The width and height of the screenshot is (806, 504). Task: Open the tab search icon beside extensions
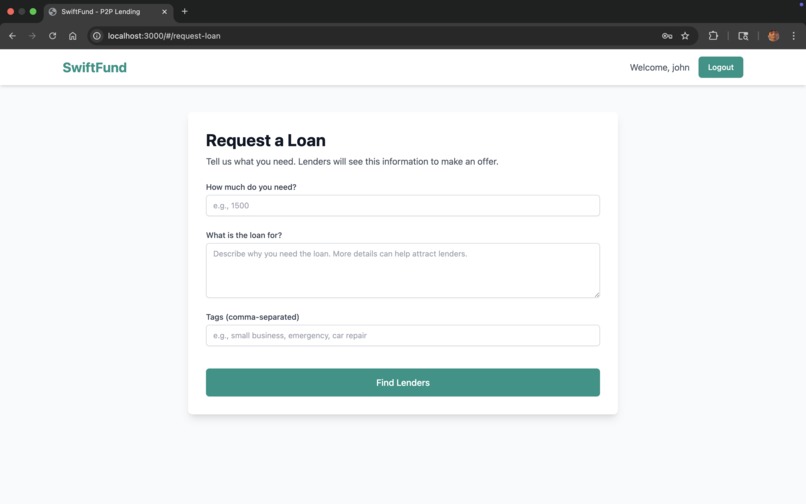pos(743,36)
